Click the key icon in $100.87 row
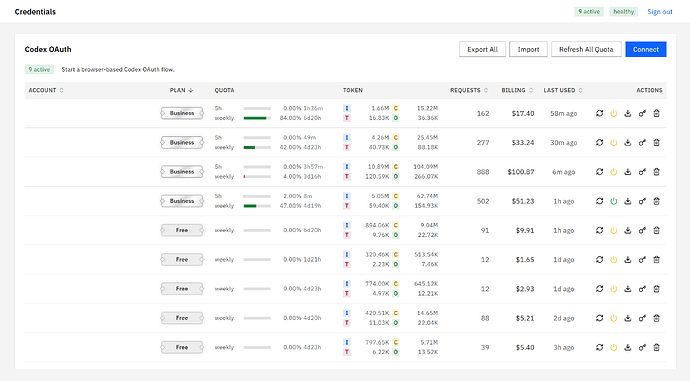690x381 pixels. pyautogui.click(x=642, y=172)
